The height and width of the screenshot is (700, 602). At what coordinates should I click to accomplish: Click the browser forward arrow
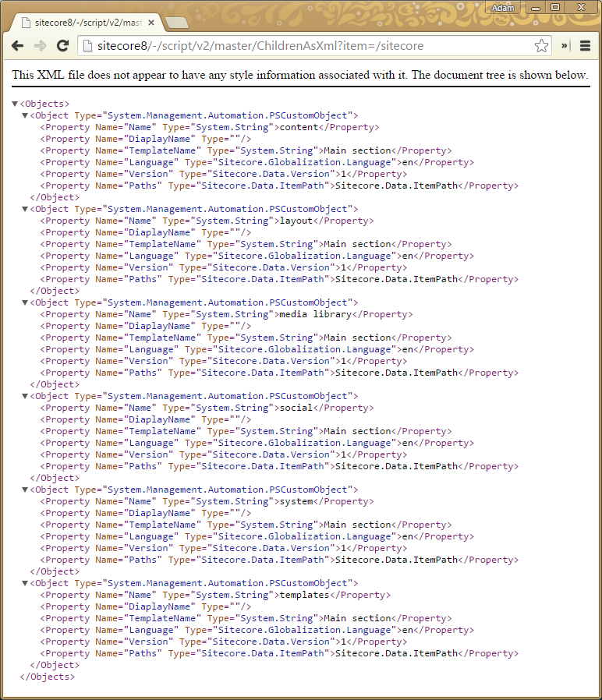(40, 46)
